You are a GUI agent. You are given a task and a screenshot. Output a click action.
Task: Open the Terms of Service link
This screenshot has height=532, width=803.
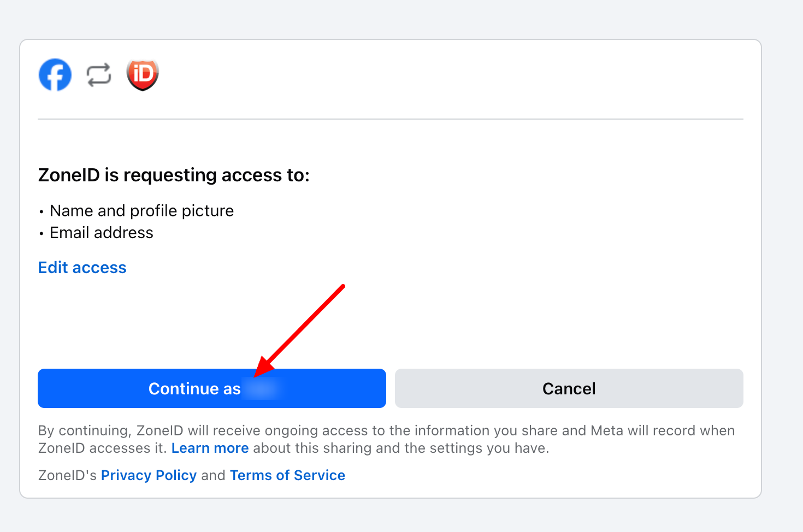287,476
